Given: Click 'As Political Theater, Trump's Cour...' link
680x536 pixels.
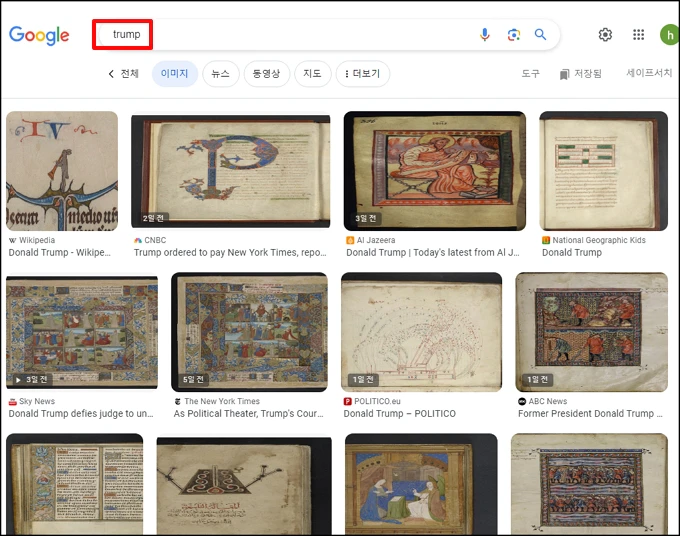Looking at the screenshot, I should (248, 414).
